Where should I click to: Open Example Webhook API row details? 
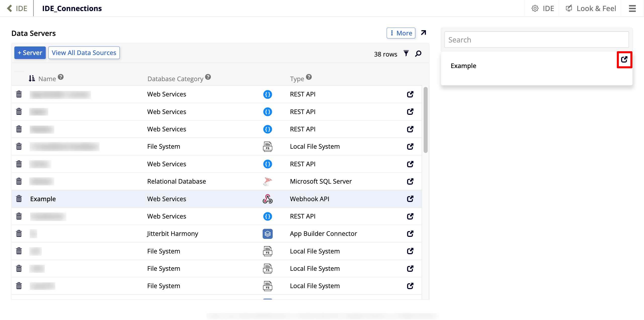[x=410, y=199]
